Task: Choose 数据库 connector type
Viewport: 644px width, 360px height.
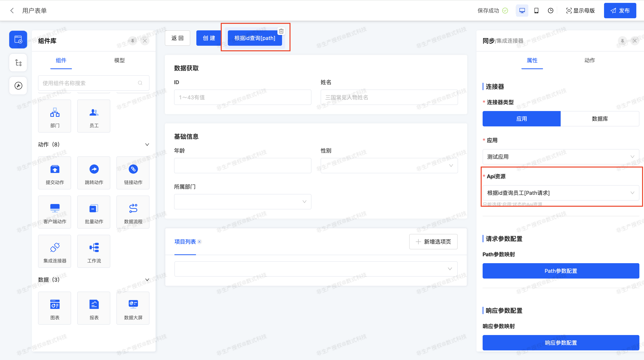Action: pyautogui.click(x=600, y=119)
